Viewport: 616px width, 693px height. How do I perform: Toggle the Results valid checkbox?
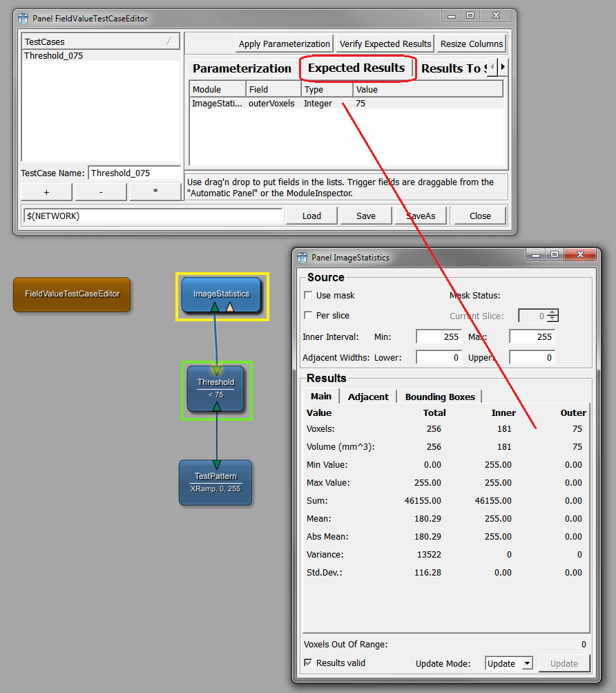[x=308, y=663]
